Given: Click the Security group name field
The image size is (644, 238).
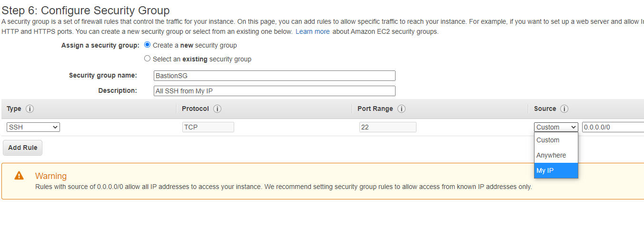Looking at the screenshot, I should [x=275, y=76].
